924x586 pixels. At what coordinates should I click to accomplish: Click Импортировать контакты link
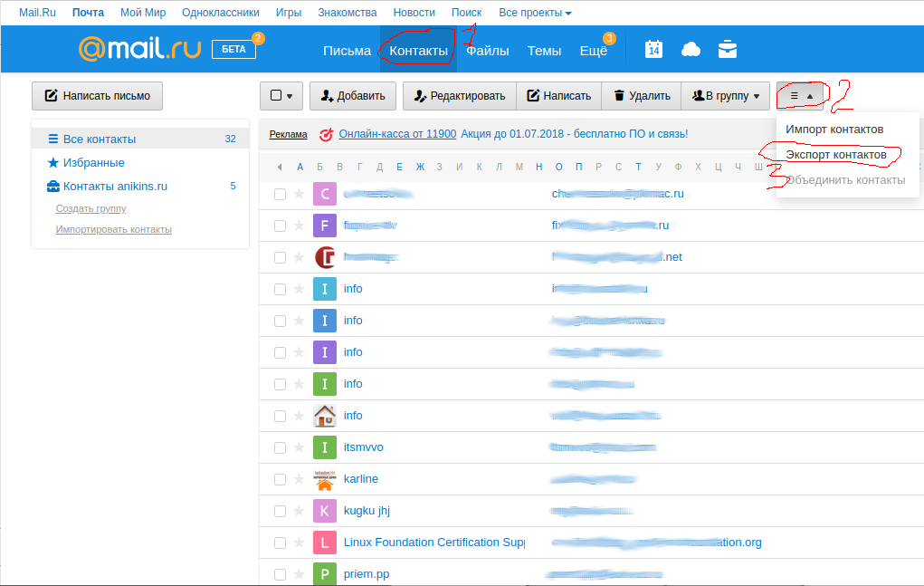pyautogui.click(x=114, y=229)
